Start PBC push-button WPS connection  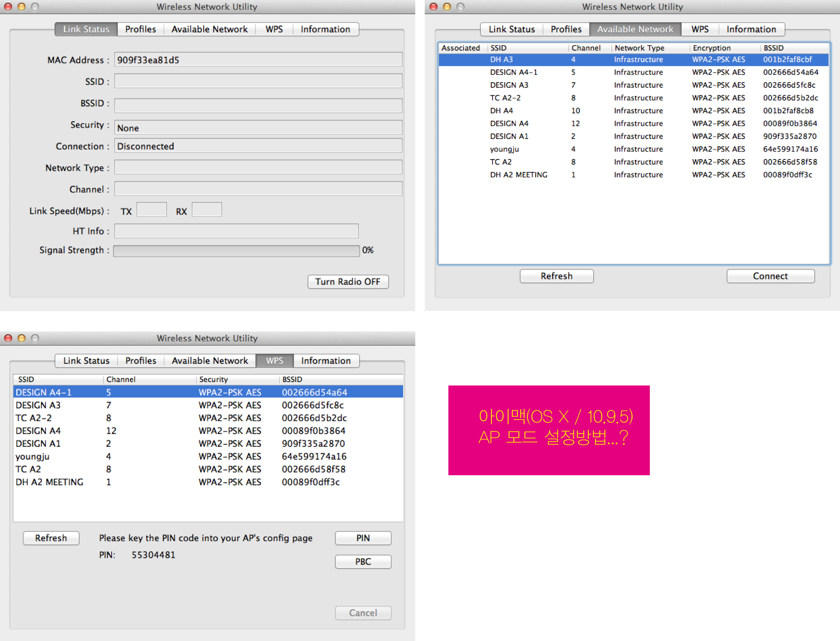coord(363,562)
